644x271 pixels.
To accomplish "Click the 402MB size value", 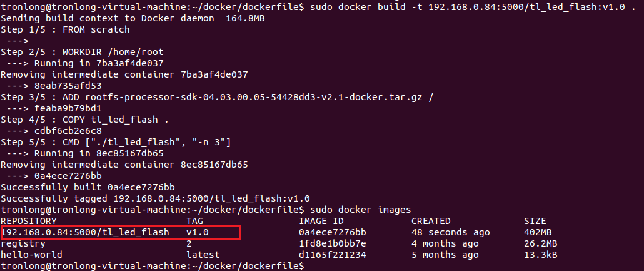I will [x=537, y=232].
